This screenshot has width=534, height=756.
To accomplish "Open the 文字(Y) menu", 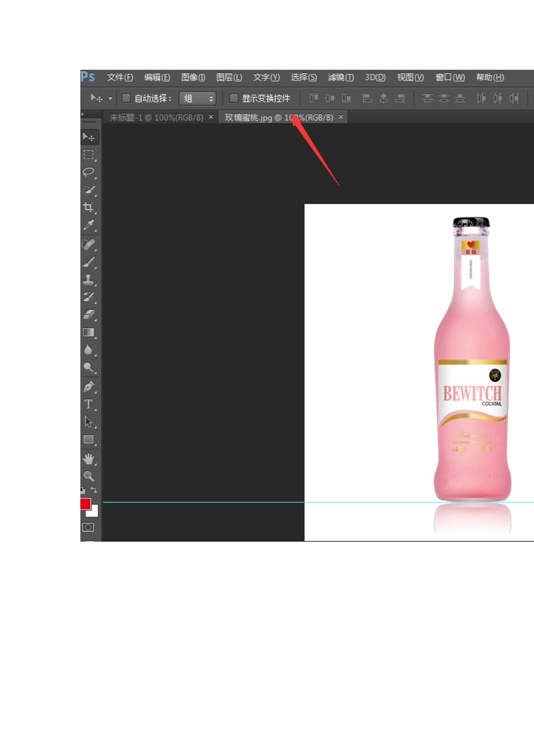I will pyautogui.click(x=266, y=77).
